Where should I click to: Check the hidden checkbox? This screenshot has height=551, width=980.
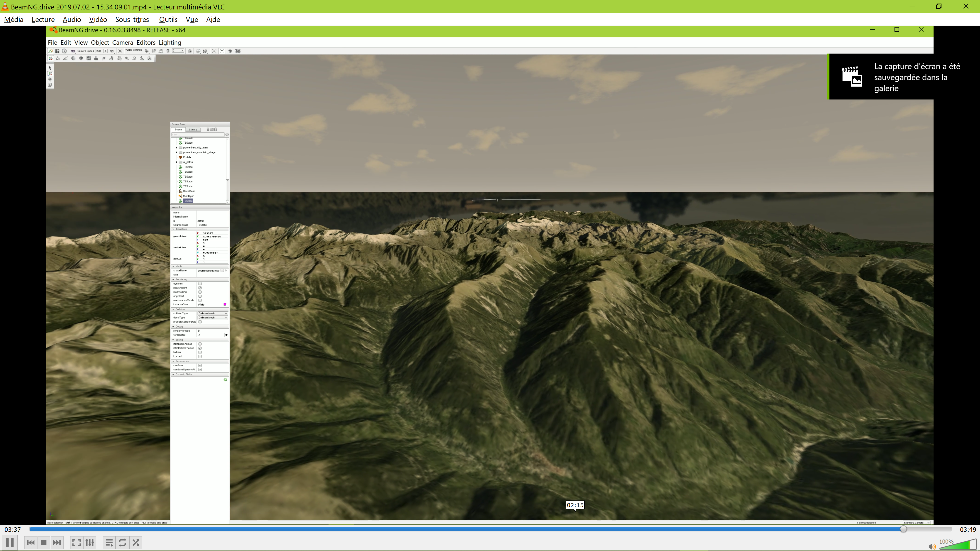[x=200, y=353]
